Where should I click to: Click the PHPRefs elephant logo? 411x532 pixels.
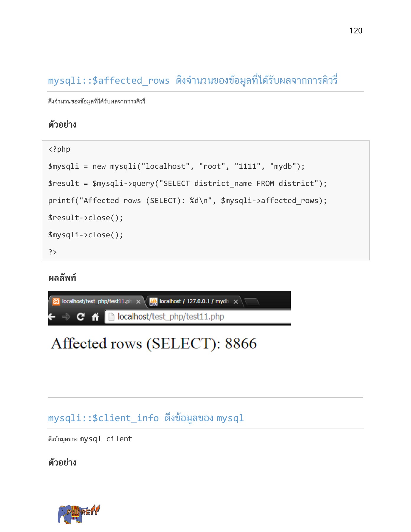pyautogui.click(x=78, y=514)
